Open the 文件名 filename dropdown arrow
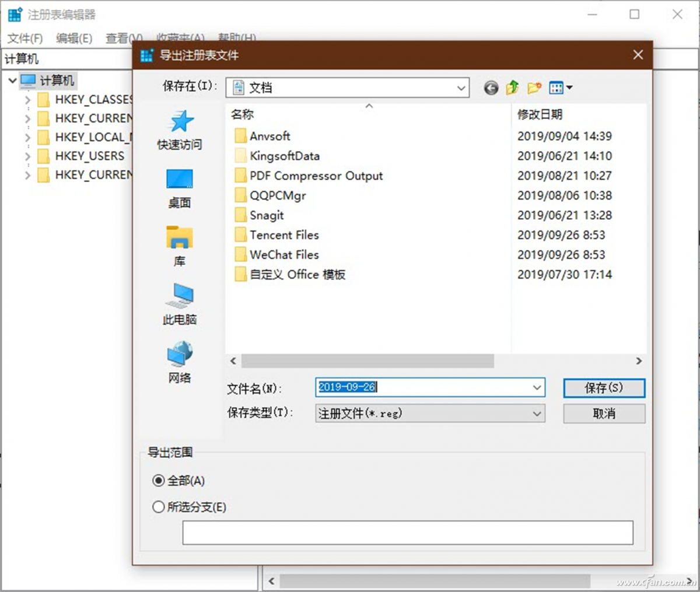Image resolution: width=700 pixels, height=592 pixels. [x=537, y=388]
